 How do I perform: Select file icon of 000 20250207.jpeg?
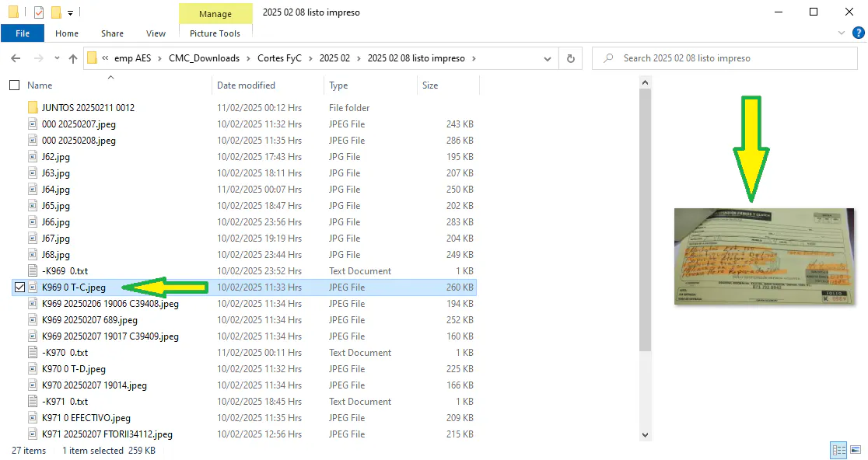[x=33, y=124]
